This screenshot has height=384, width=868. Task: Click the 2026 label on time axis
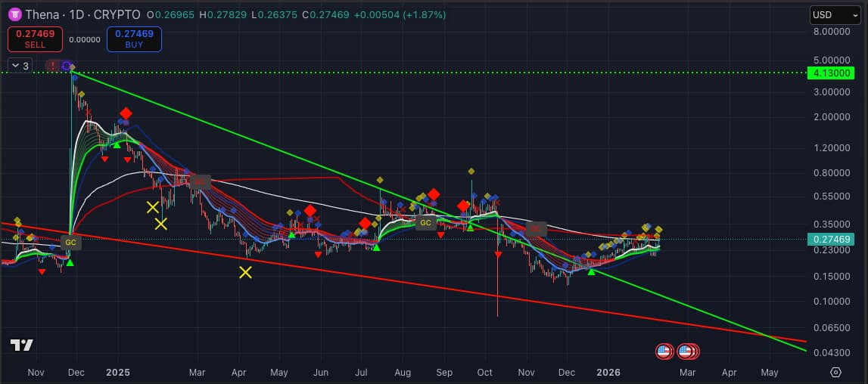[x=608, y=373]
